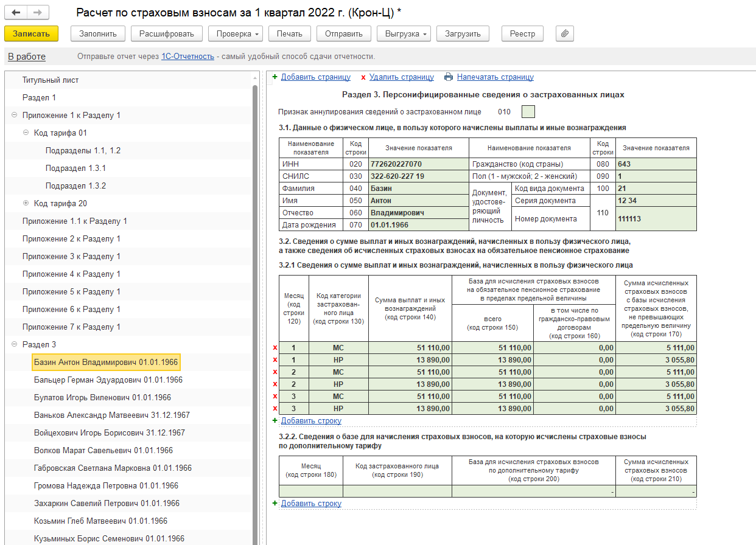756x545 pixels.
Task: Click the back navigation arrow
Action: (x=16, y=13)
